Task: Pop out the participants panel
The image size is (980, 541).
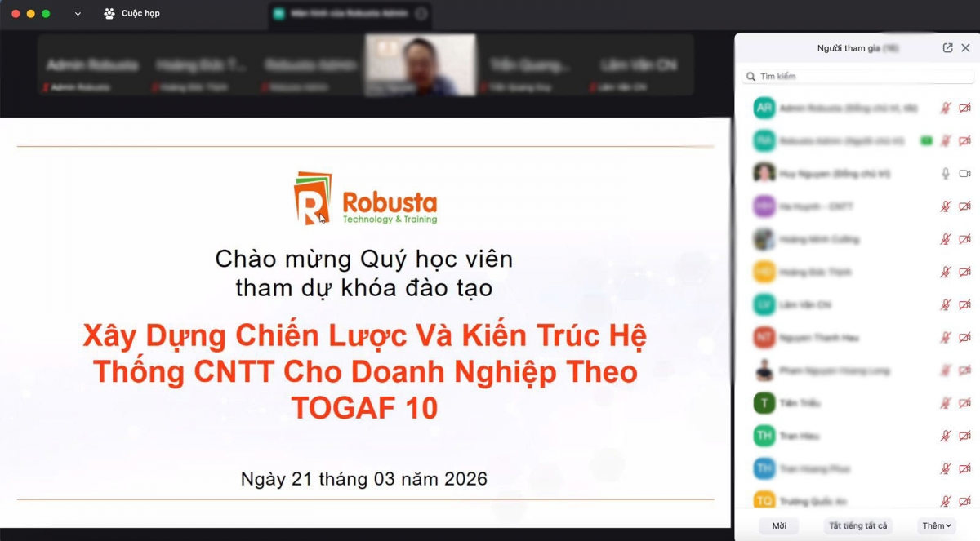Action: [x=947, y=48]
